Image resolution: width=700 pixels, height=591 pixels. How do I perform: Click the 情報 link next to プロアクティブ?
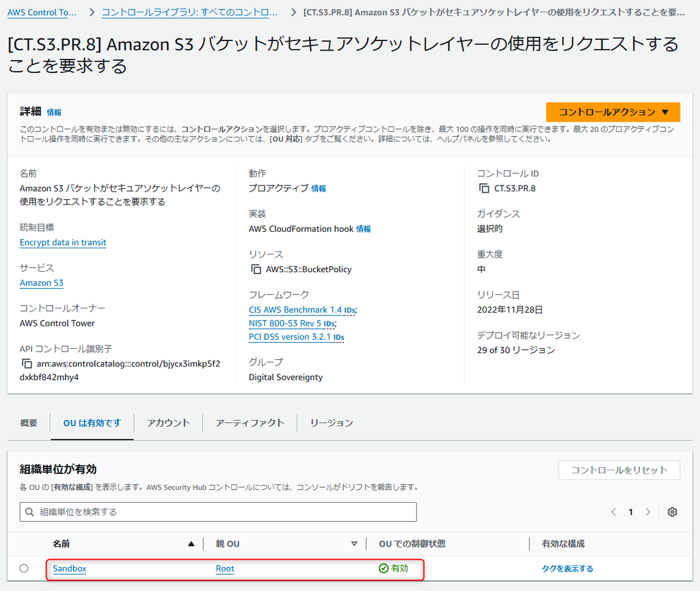coord(319,189)
